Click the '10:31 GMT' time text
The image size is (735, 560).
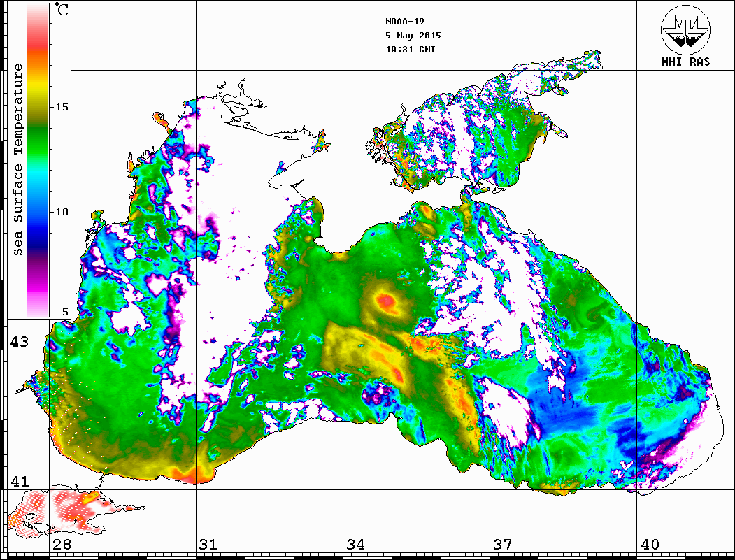411,49
